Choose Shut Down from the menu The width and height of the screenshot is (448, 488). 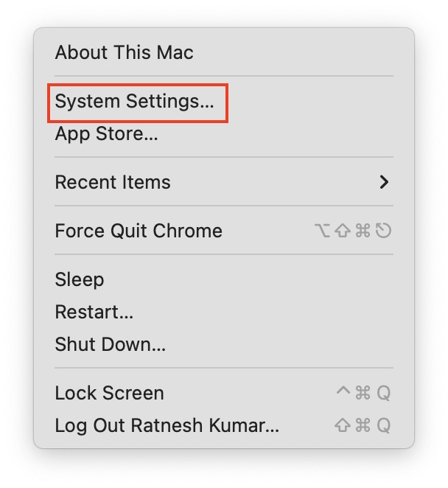pos(110,344)
